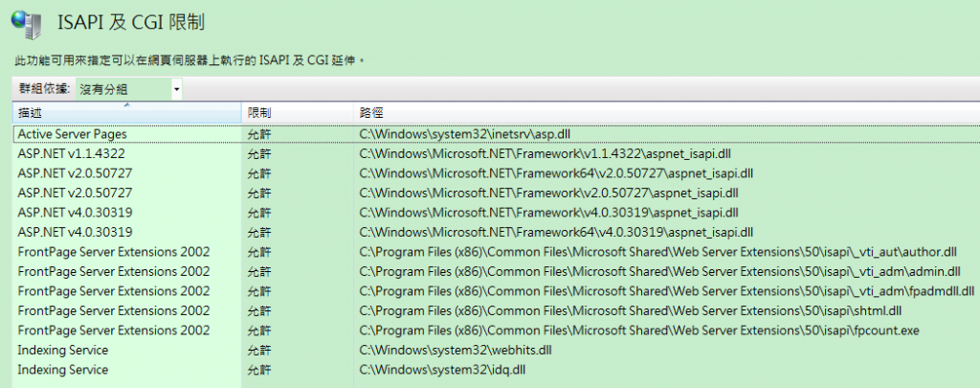
Task: Click 允許 in the ASP.NET v1.1.4322 row
Action: point(259,153)
